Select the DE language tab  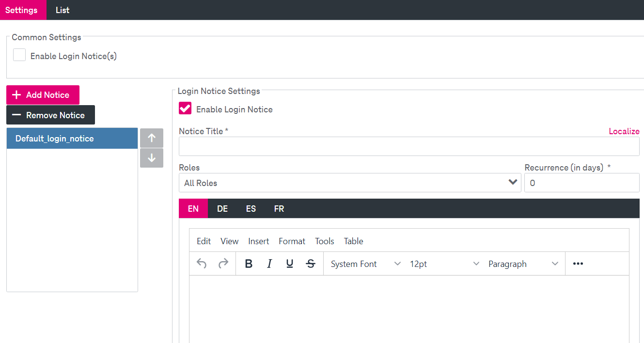[222, 209]
